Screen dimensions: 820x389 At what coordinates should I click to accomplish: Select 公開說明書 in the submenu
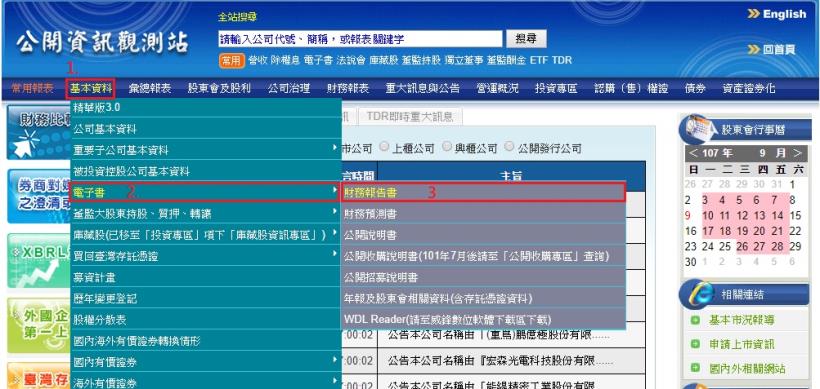483,235
